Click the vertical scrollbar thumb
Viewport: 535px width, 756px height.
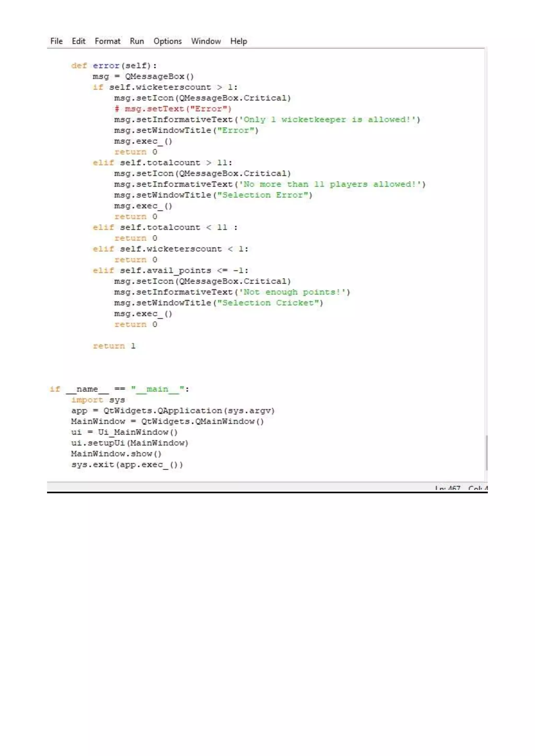[486, 453]
